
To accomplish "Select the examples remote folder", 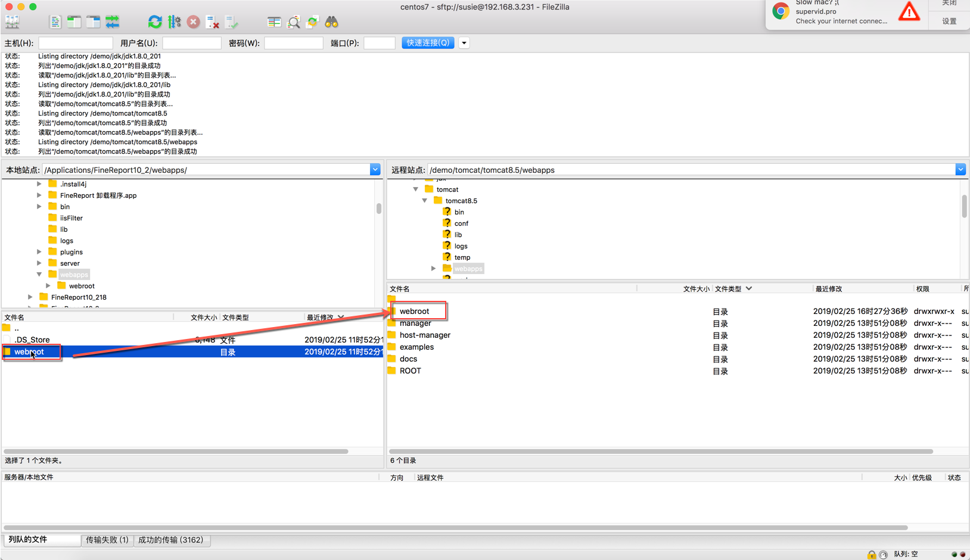I will point(416,347).
